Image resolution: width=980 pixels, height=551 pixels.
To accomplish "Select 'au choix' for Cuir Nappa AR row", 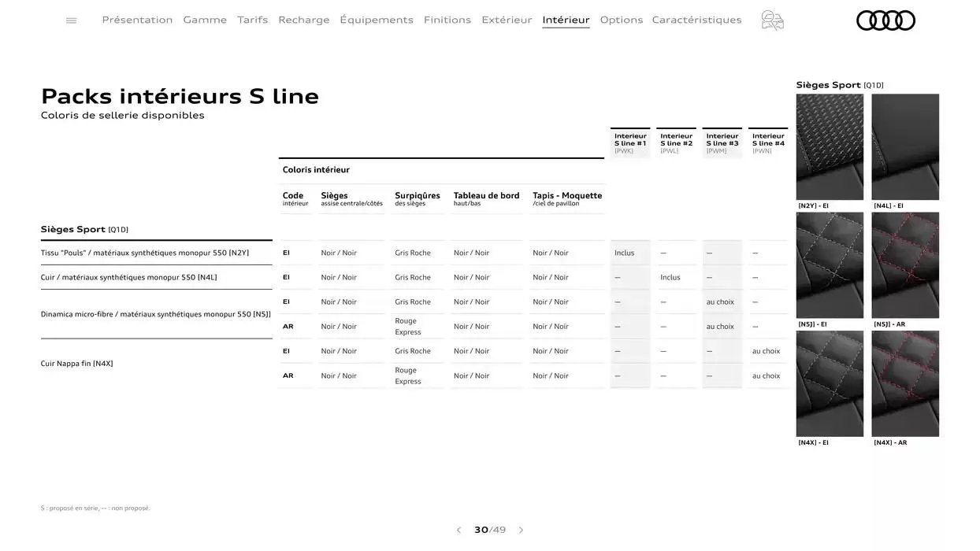I will (767, 375).
